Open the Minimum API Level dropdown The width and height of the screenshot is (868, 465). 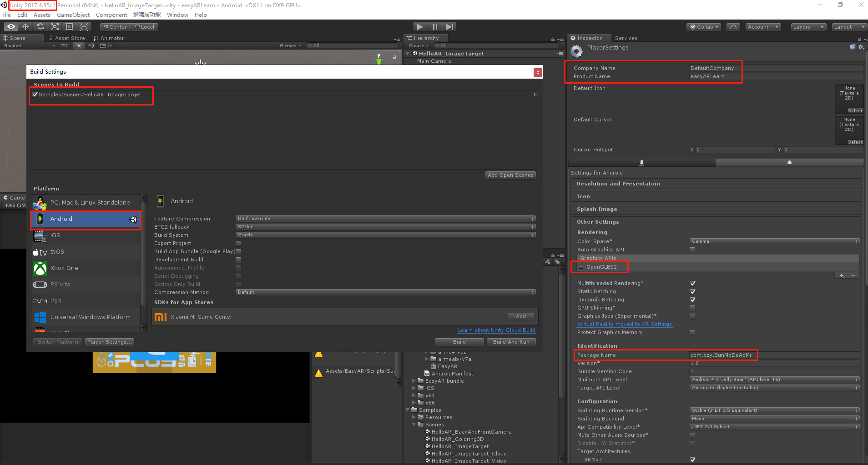(x=773, y=380)
